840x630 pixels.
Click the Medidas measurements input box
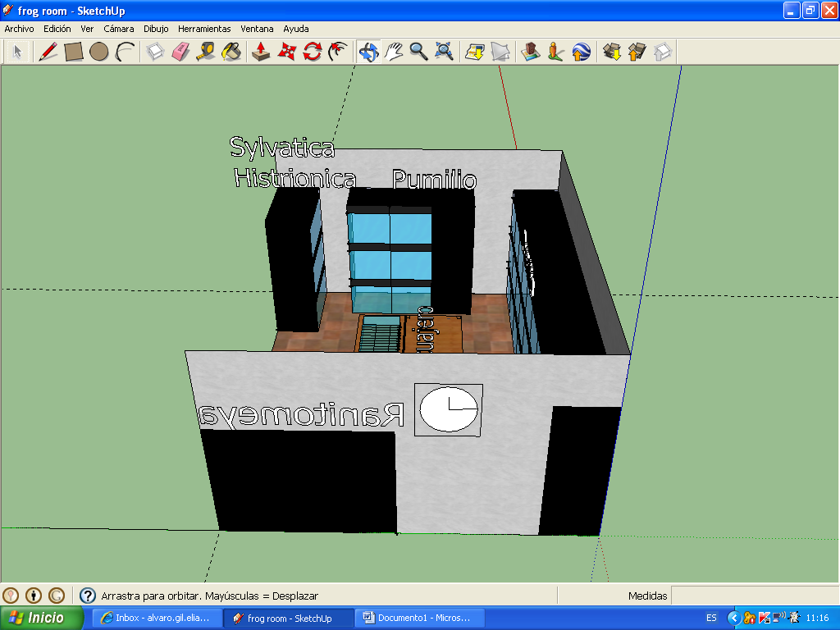click(755, 596)
